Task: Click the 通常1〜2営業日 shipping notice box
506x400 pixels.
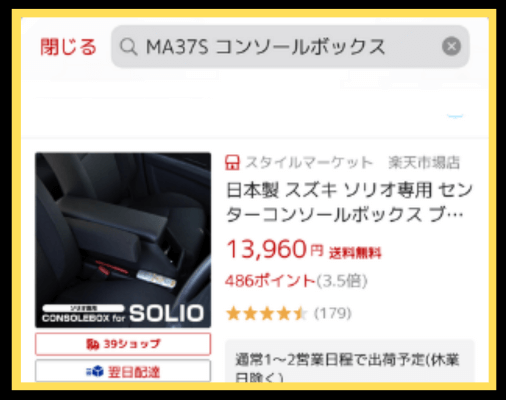Action: [349, 362]
